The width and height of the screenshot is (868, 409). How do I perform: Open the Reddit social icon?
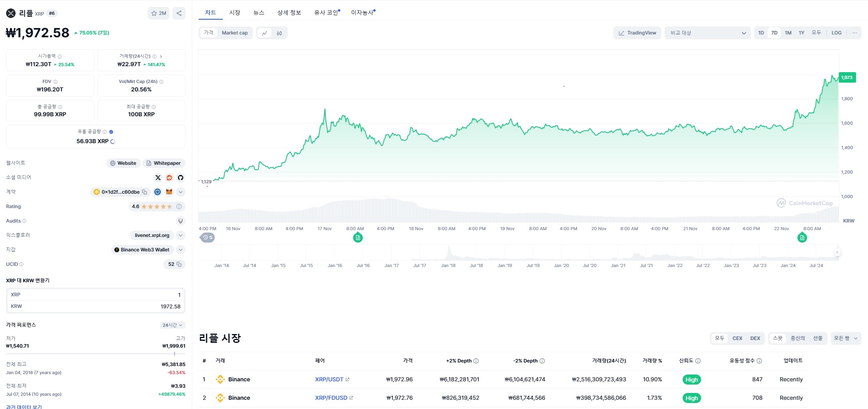point(169,178)
